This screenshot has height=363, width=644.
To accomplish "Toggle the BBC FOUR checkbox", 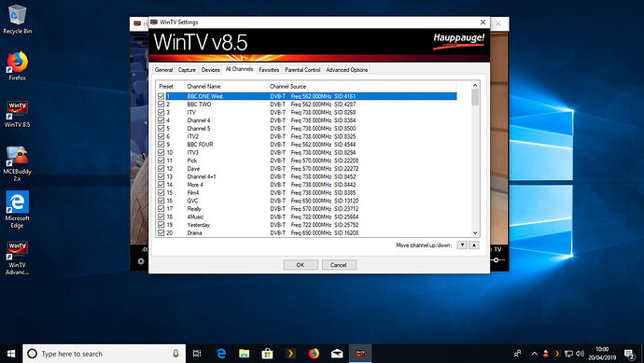I will coord(161,145).
